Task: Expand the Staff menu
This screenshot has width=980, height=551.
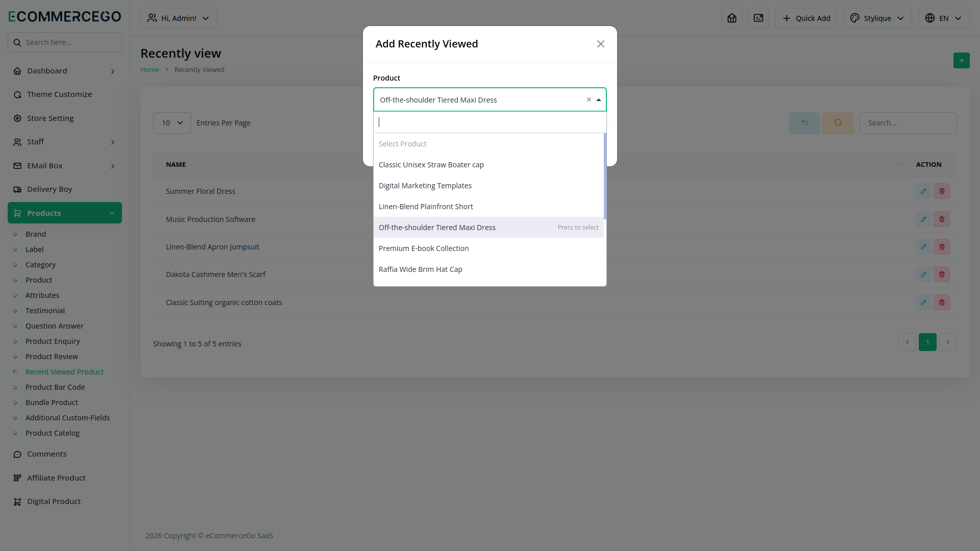Action: pyautogui.click(x=65, y=142)
